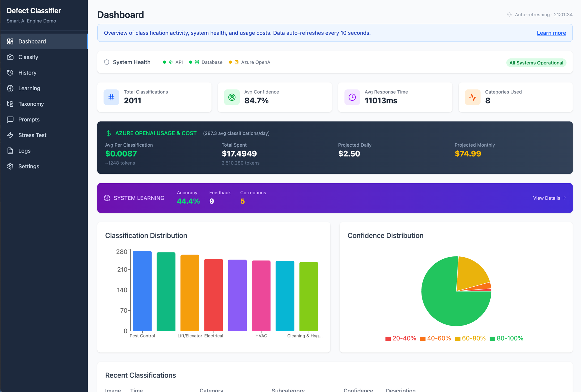581x392 pixels.
Task: Click the Prompts chat bubble icon
Action: [x=10, y=120]
